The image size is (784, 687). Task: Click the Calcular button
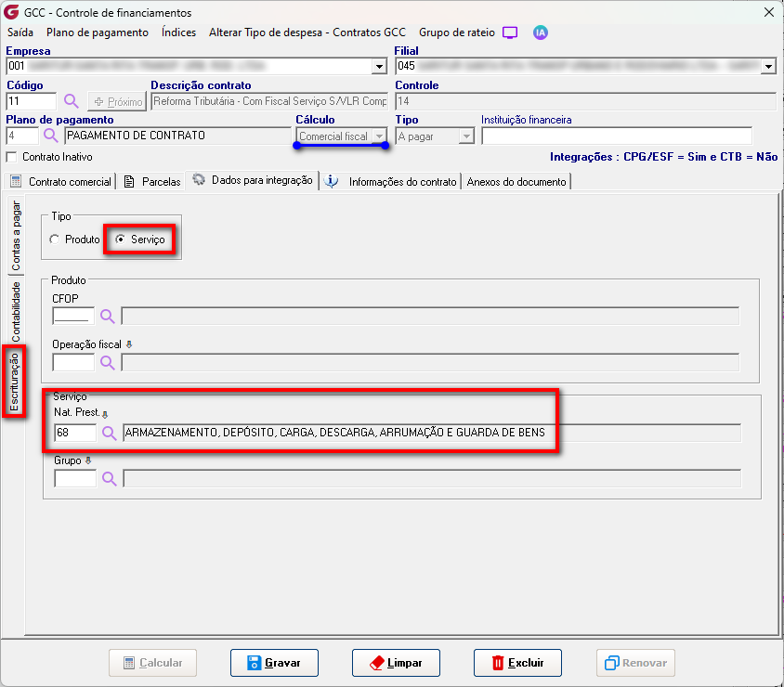point(152,663)
